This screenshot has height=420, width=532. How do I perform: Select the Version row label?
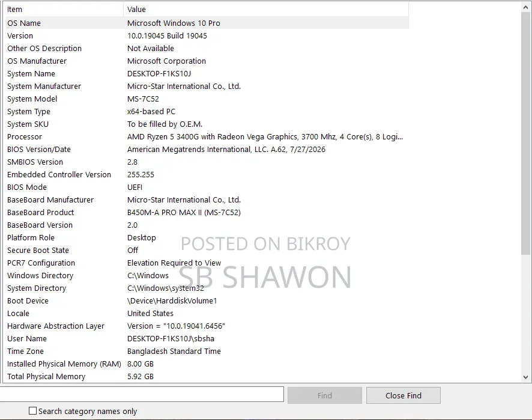20,35
